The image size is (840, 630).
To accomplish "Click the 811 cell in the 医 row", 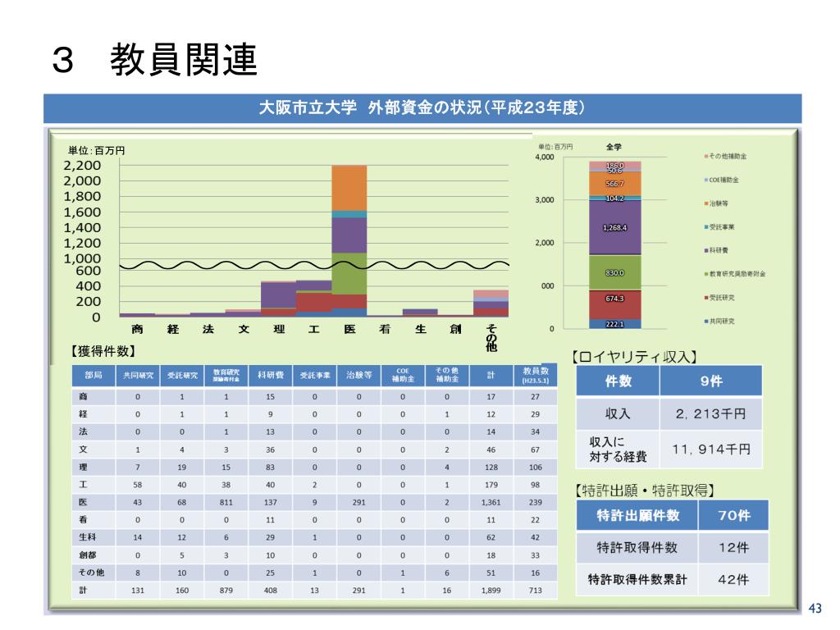I will (226, 502).
